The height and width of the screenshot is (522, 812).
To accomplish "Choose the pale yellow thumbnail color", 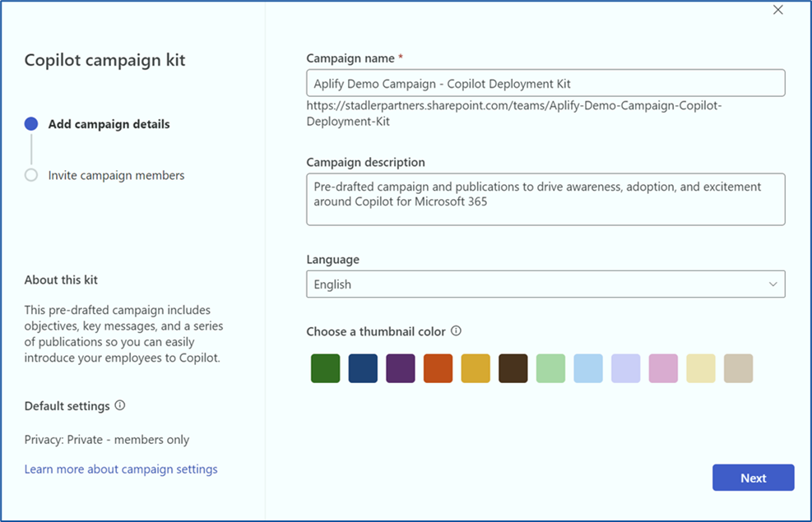I will point(701,368).
